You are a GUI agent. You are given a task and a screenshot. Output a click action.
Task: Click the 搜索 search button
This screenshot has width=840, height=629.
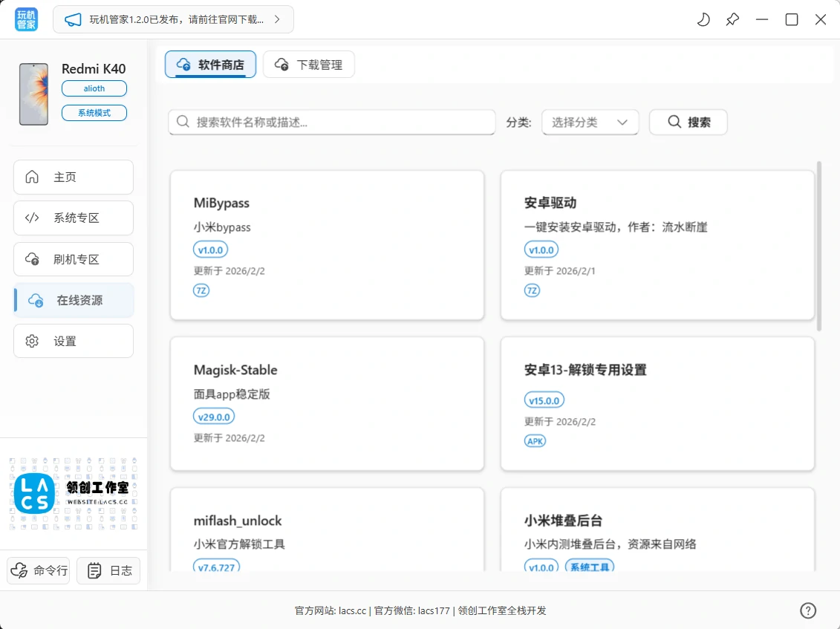pyautogui.click(x=688, y=123)
